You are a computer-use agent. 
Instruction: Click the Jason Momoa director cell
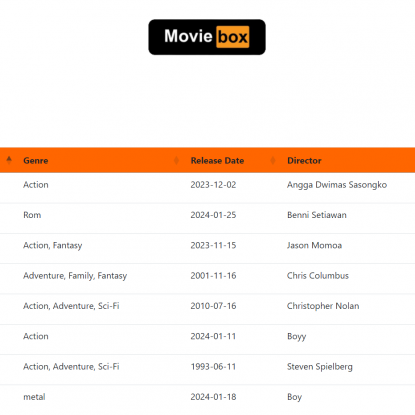[x=314, y=245]
